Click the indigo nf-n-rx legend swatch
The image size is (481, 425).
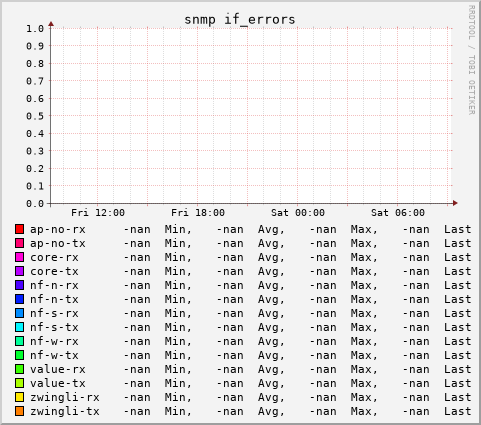[x=19, y=285]
